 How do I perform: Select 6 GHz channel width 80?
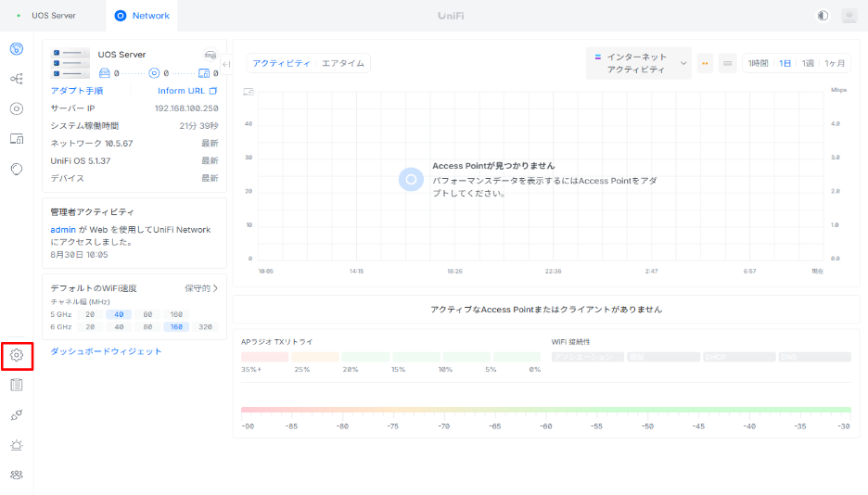tap(147, 327)
